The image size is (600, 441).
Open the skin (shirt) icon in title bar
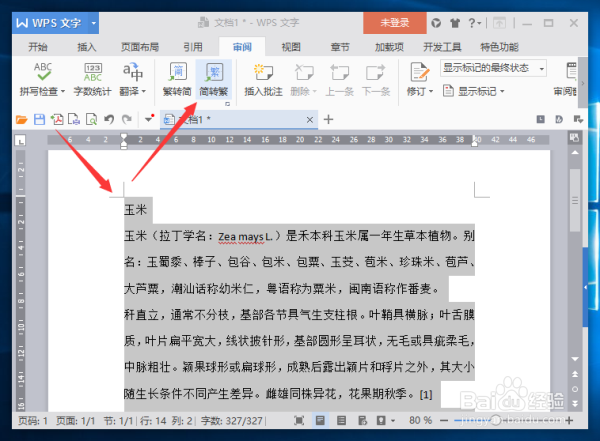coord(455,23)
